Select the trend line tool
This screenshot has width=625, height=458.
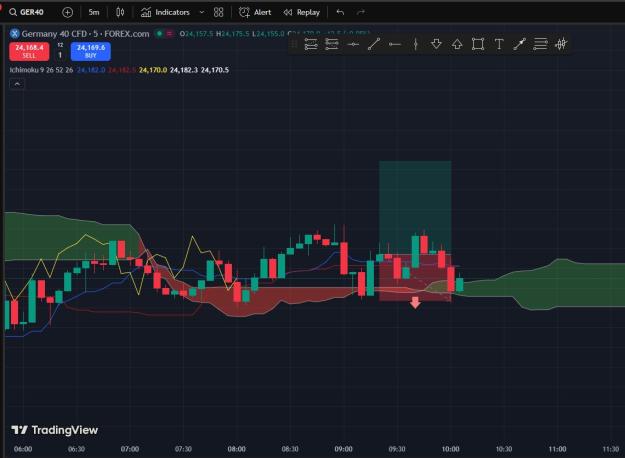tap(373, 44)
